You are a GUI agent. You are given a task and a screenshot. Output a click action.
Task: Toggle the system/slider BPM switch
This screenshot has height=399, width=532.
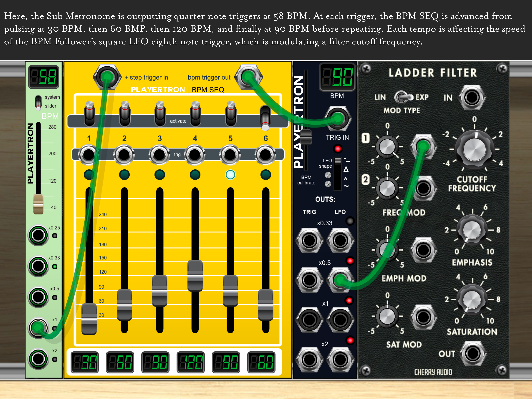coord(38,103)
